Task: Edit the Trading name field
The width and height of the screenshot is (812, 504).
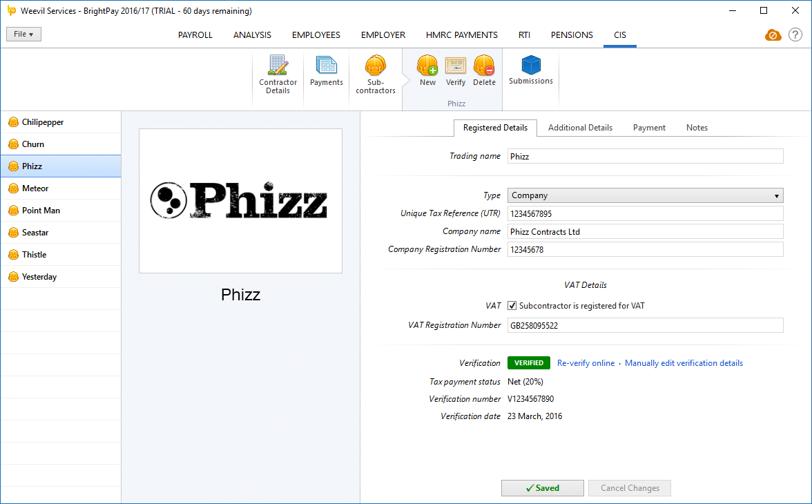Action: pyautogui.click(x=645, y=157)
